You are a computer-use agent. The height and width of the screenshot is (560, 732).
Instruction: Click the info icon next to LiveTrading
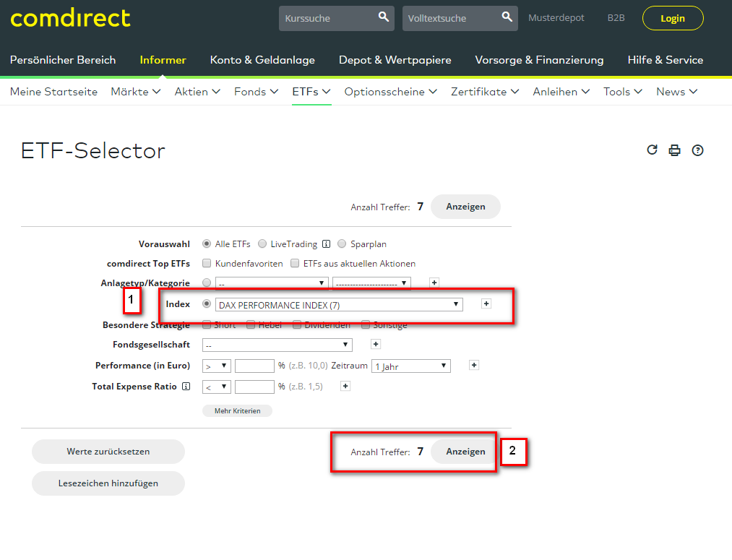(326, 244)
